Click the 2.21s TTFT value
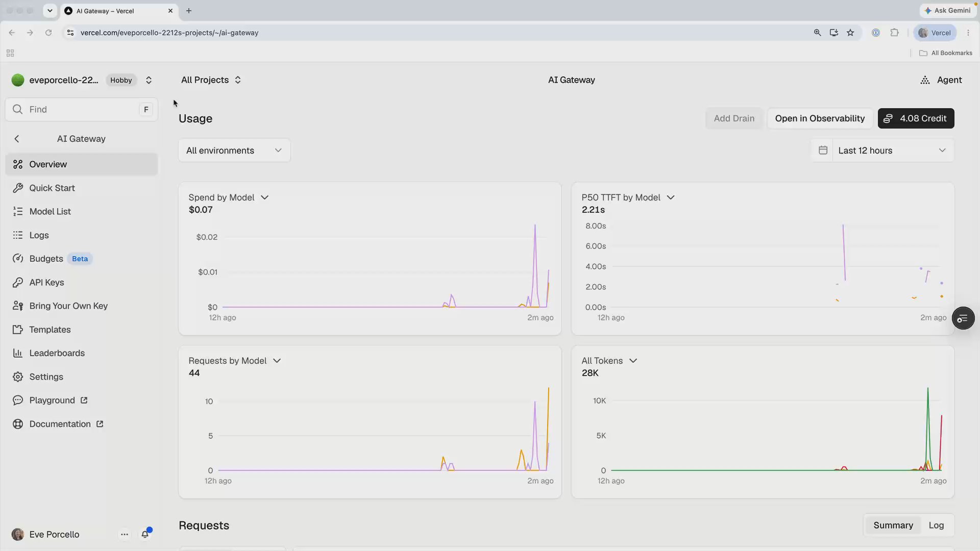The width and height of the screenshot is (980, 551). pos(593,210)
